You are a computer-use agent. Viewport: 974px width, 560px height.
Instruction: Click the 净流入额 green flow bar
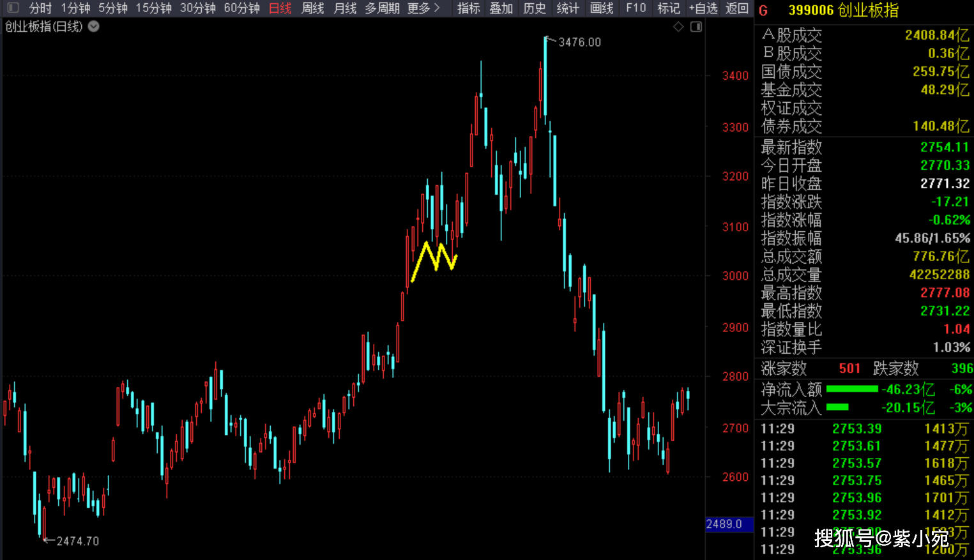tap(852, 389)
